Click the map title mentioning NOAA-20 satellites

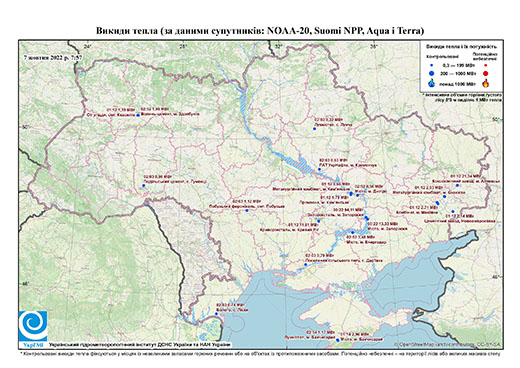pyautogui.click(x=260, y=31)
